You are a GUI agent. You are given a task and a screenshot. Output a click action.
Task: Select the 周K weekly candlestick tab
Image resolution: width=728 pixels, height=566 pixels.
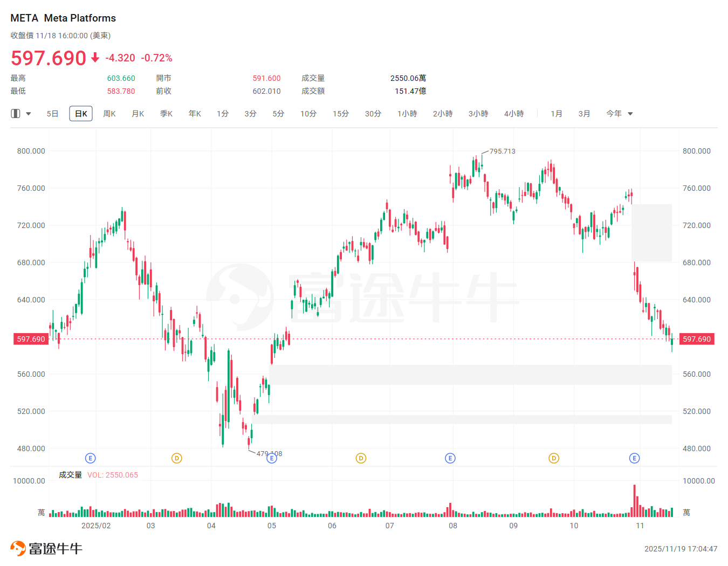[109, 114]
